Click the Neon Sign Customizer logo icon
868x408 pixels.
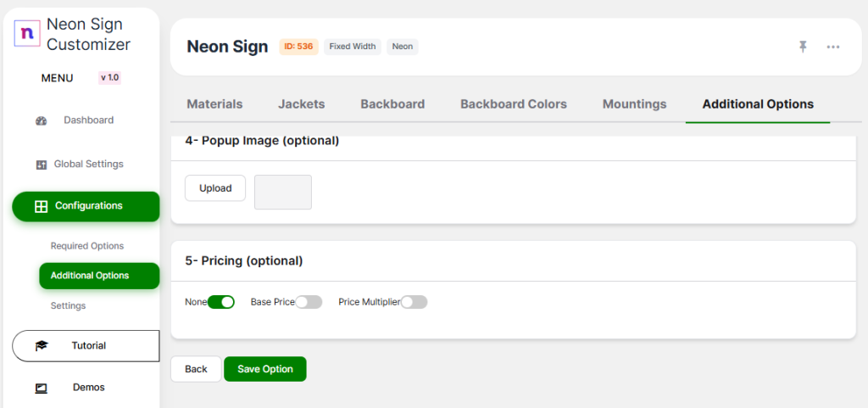tap(27, 34)
